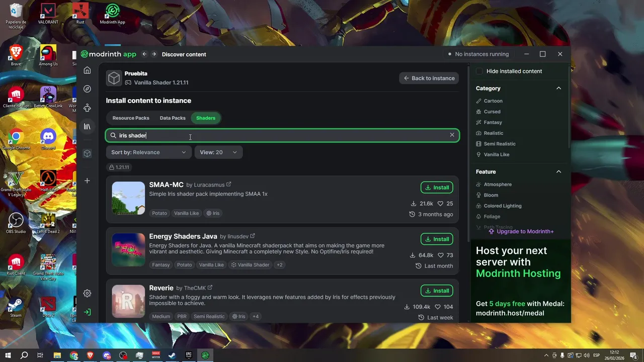Collapse the Feature filter section
The image size is (644, 362).
(x=558, y=171)
